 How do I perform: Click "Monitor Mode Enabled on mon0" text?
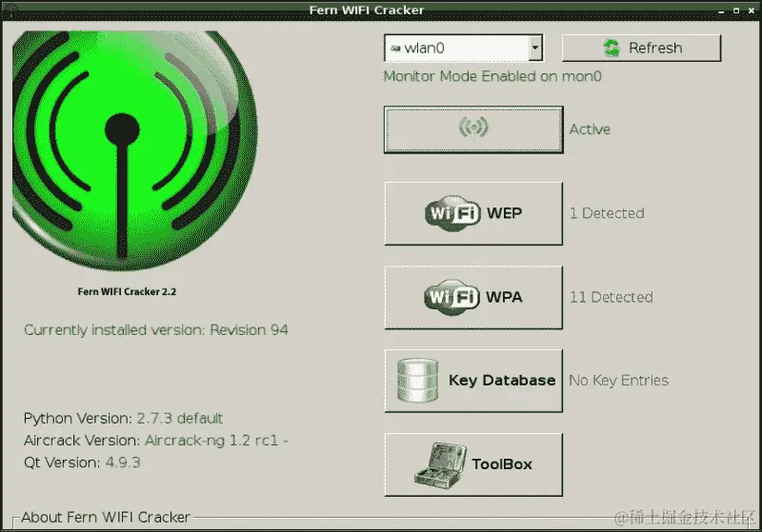pyautogui.click(x=492, y=76)
